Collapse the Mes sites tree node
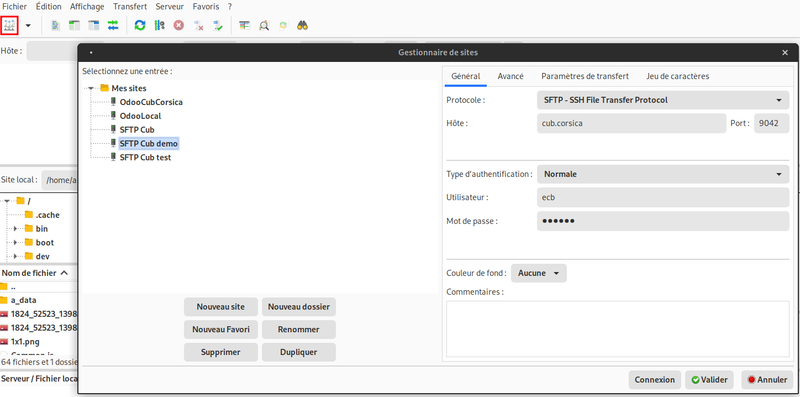800x397 pixels. [x=91, y=88]
